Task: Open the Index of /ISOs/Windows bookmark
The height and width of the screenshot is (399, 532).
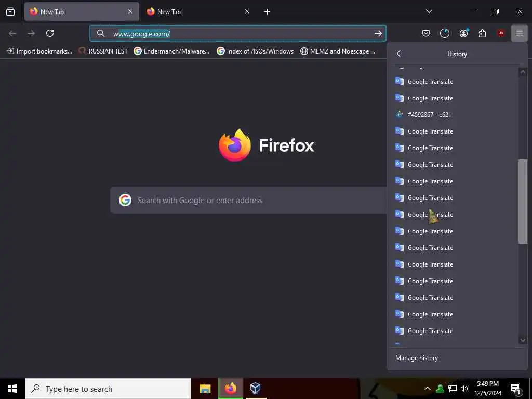Action: 255,51
